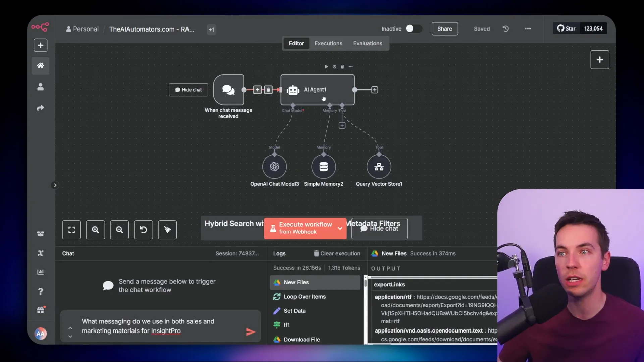This screenshot has height=362, width=644.
Task: Select New Files in the logs list
Action: (315, 282)
